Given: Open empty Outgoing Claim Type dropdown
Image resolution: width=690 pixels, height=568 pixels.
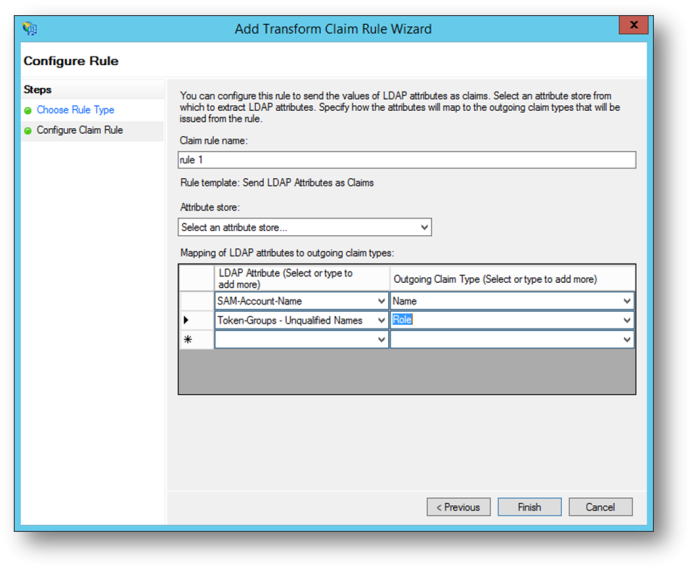Looking at the screenshot, I should [x=627, y=340].
